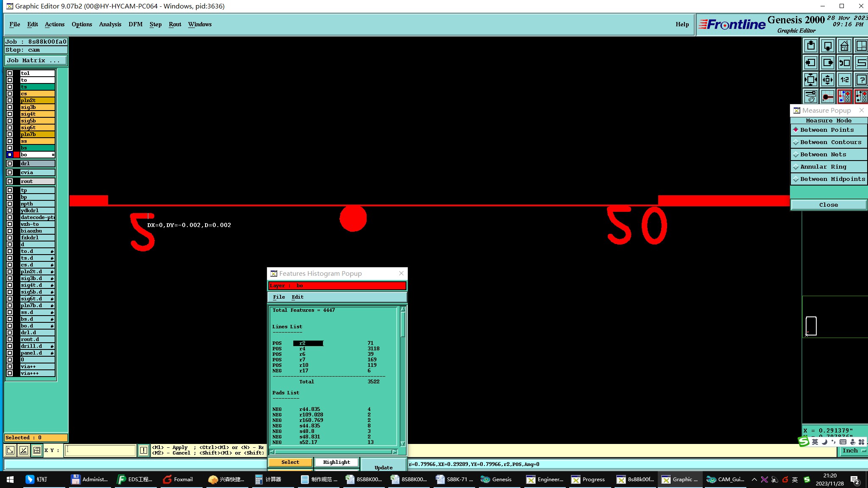This screenshot has width=868, height=488.
Task: Select the r4 row in Lines List
Action: pyautogui.click(x=326, y=349)
